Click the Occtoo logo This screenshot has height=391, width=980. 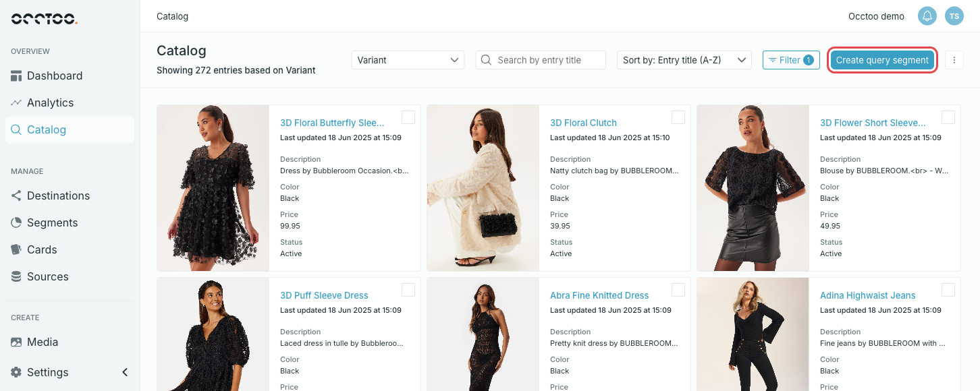[45, 18]
